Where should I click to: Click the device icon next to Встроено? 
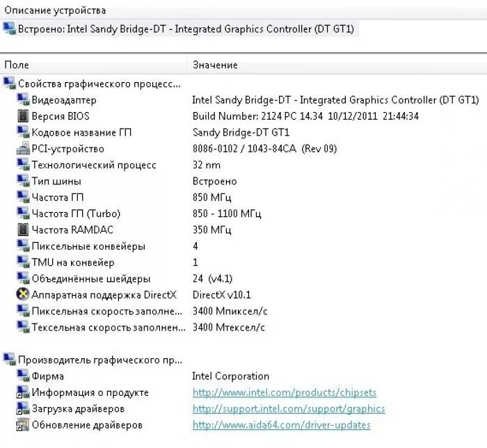pos(9,29)
